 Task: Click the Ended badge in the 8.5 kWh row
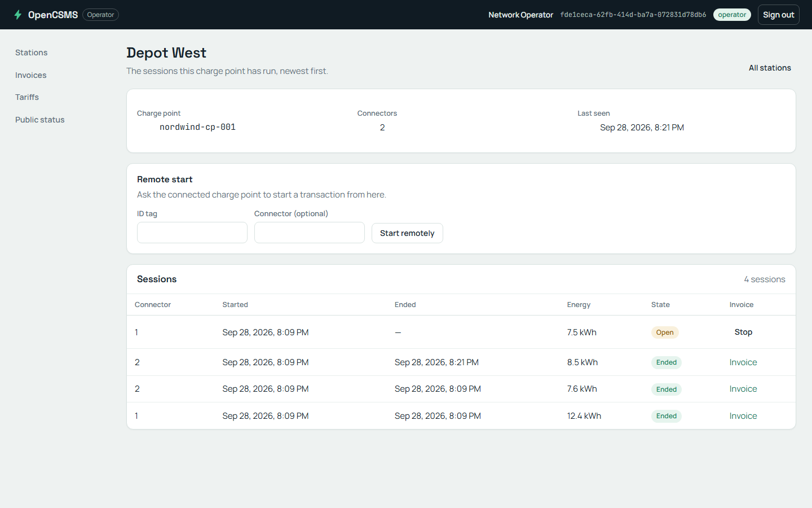(667, 362)
